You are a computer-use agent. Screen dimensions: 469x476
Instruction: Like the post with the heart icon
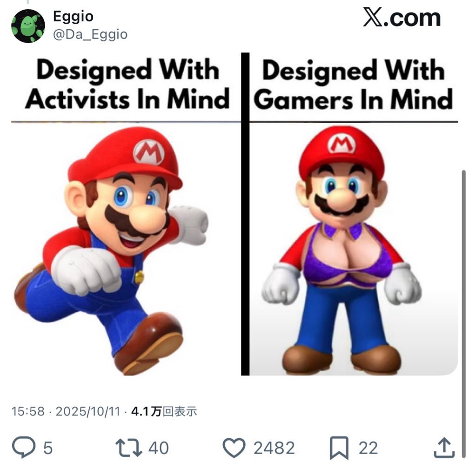click(234, 448)
